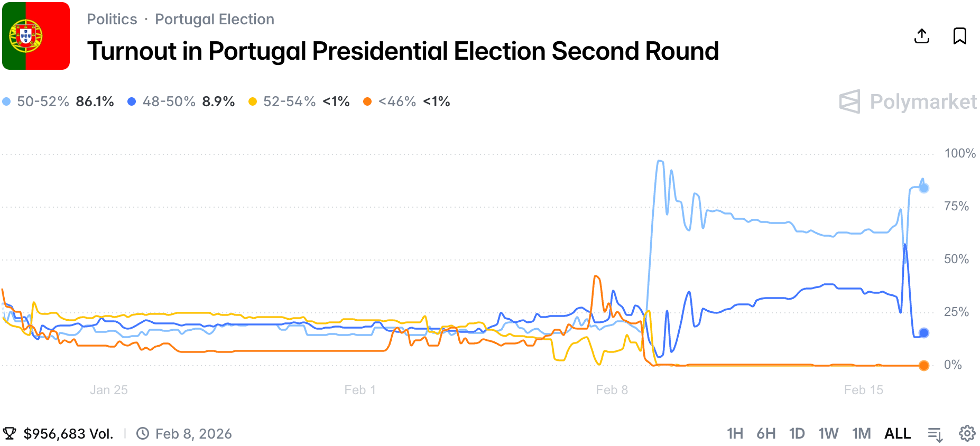This screenshot has height=446, width=980.
Task: Bookmark this market
Action: (959, 36)
